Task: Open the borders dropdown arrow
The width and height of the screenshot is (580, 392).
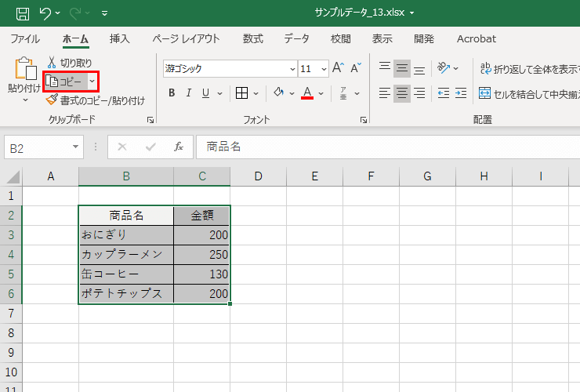Action: (256, 93)
